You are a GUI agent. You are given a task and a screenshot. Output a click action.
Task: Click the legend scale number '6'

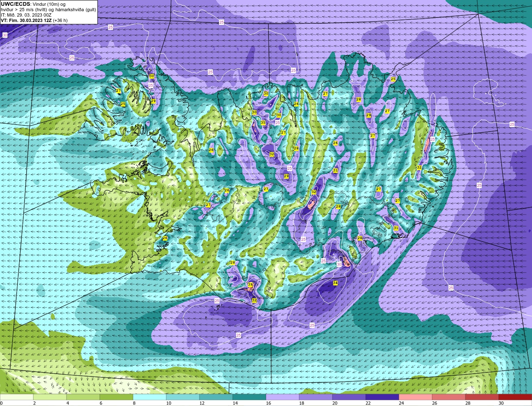pyautogui.click(x=101, y=403)
